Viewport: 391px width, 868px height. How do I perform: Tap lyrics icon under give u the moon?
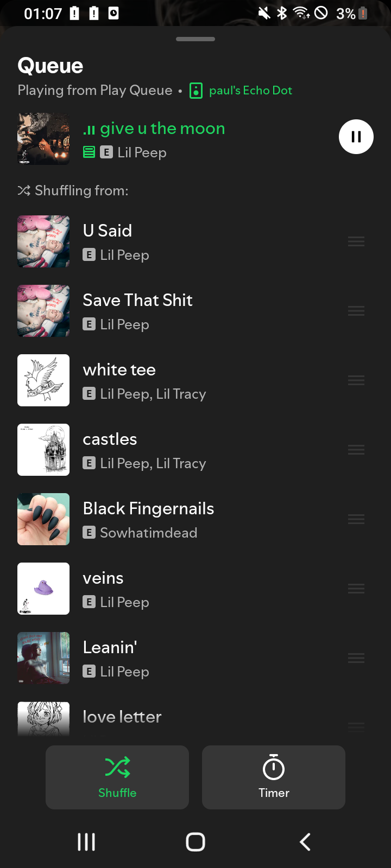tap(89, 152)
